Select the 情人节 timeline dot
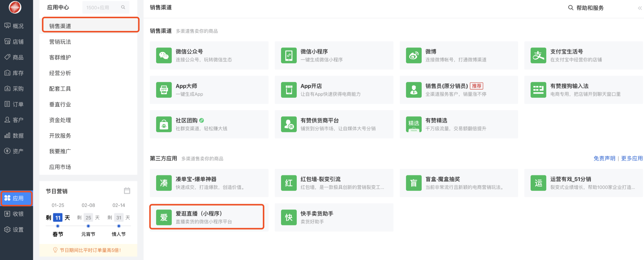This screenshot has width=644, height=260. pyautogui.click(x=119, y=226)
